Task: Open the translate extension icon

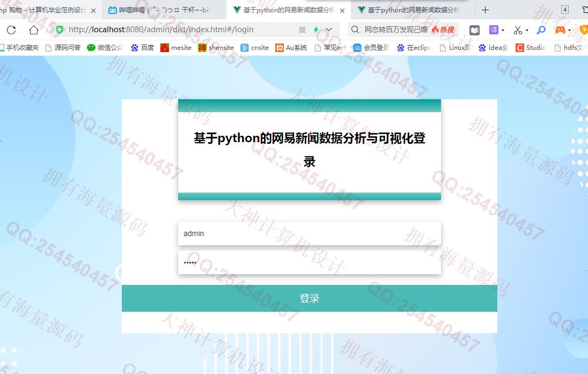Action: pos(493,30)
